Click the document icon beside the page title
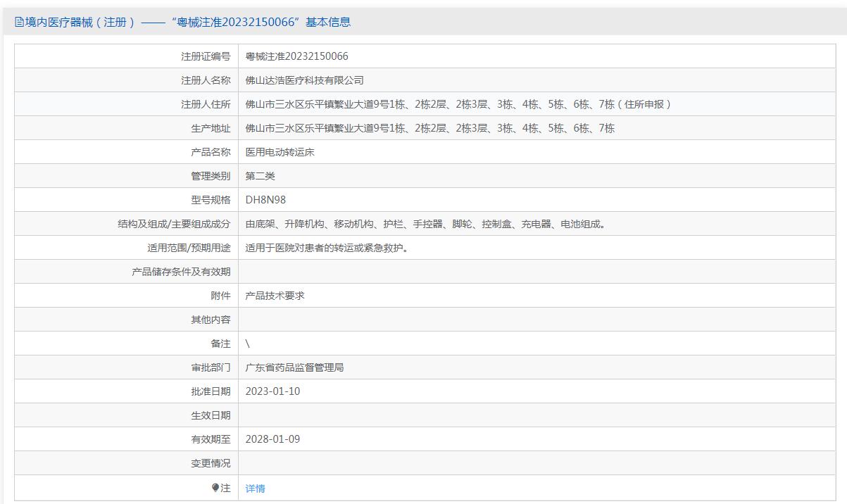The height and width of the screenshot is (504, 847). (x=19, y=22)
